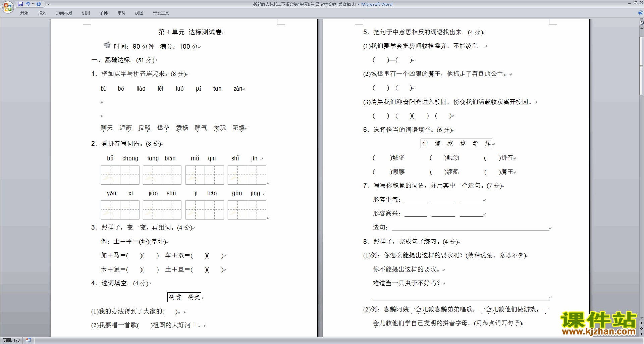
Task: Open the Select Browse Object button
Action: coord(641,328)
